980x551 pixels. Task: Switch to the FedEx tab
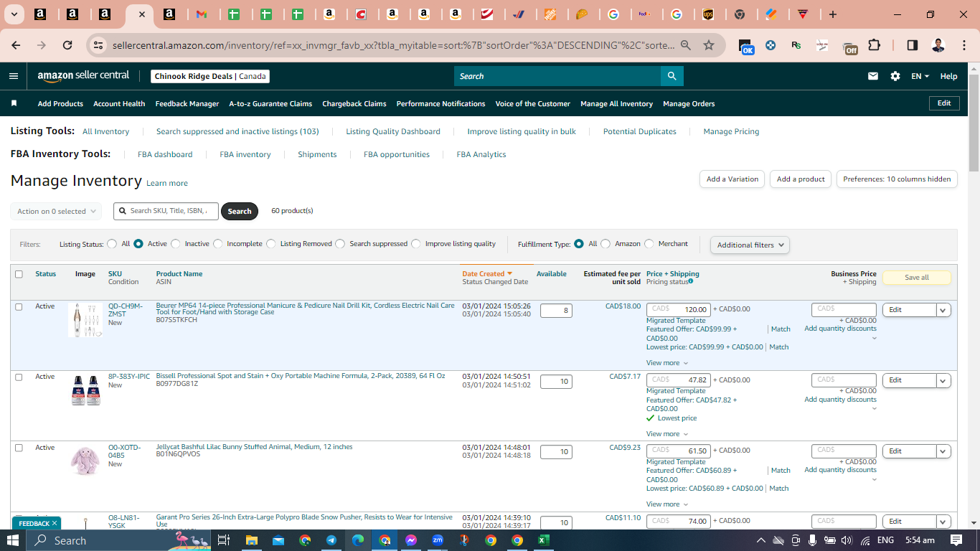tap(644, 14)
